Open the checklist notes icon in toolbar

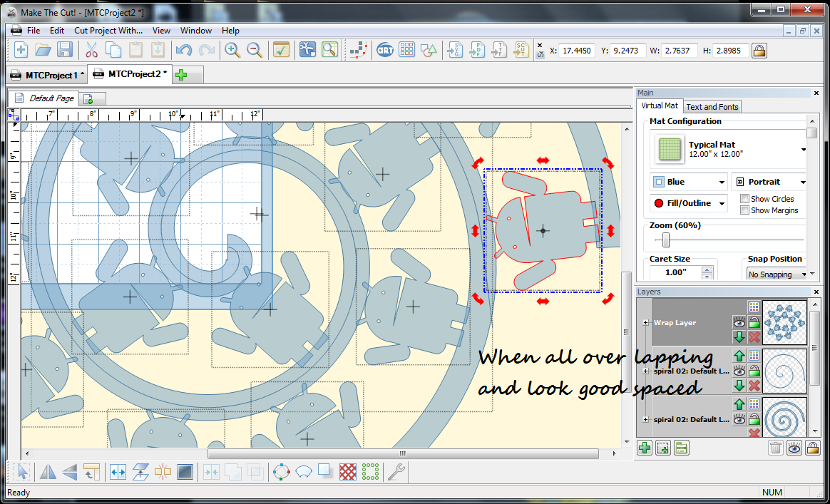coord(281,51)
